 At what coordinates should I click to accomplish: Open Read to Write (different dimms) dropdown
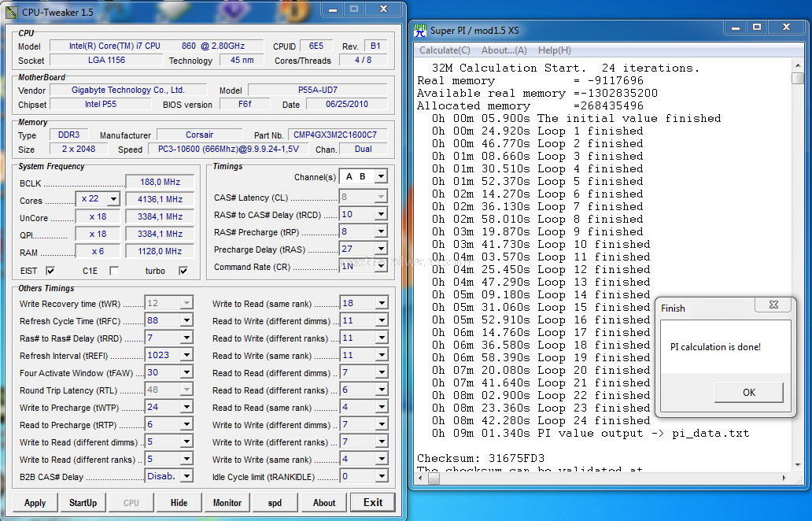coord(382,320)
